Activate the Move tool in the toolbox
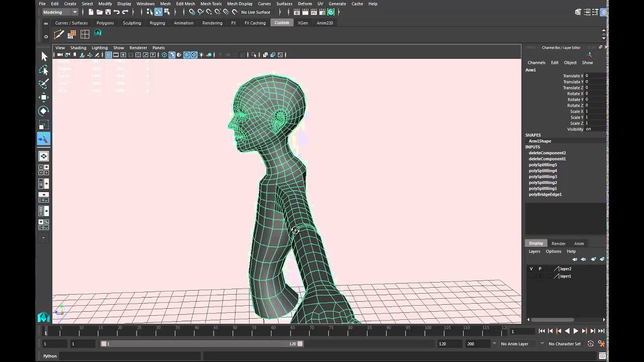 coord(44,97)
